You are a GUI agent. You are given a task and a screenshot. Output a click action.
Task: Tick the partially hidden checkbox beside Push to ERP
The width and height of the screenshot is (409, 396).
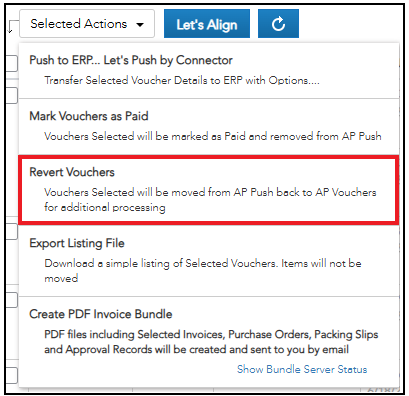tap(12, 63)
